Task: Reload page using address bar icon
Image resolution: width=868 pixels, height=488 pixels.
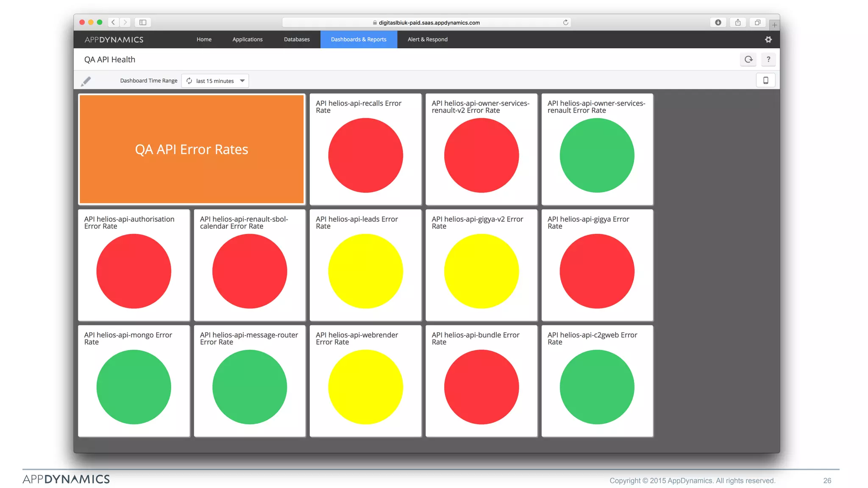Action: (565, 22)
